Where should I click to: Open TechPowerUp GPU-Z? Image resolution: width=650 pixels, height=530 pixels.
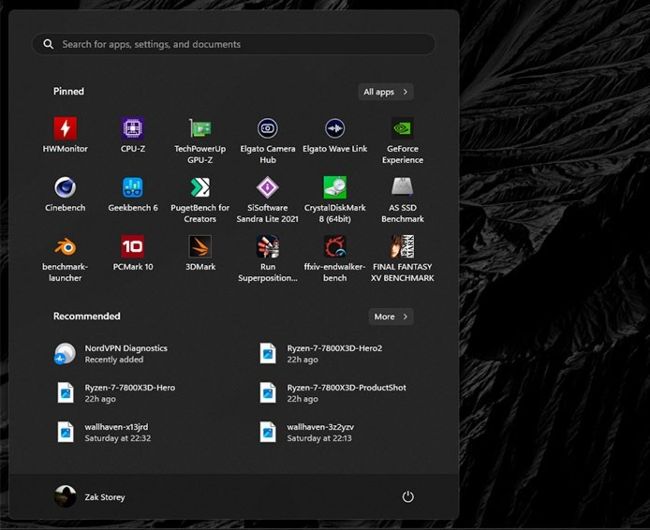point(200,141)
